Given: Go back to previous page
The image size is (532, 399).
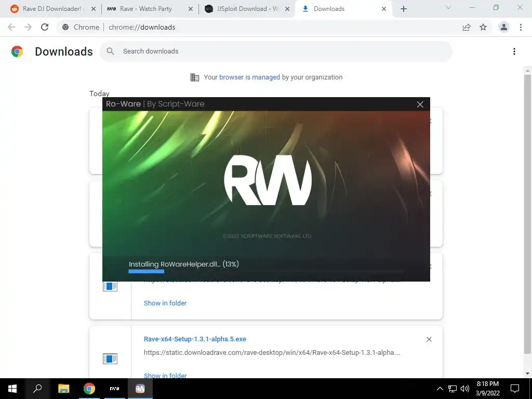Looking at the screenshot, I should point(11,27).
